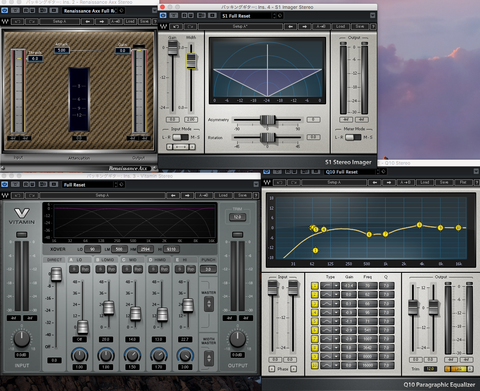The width and height of the screenshot is (480, 391).
Task: Click Vitamin DIRECT fader handle
Action: (56, 274)
